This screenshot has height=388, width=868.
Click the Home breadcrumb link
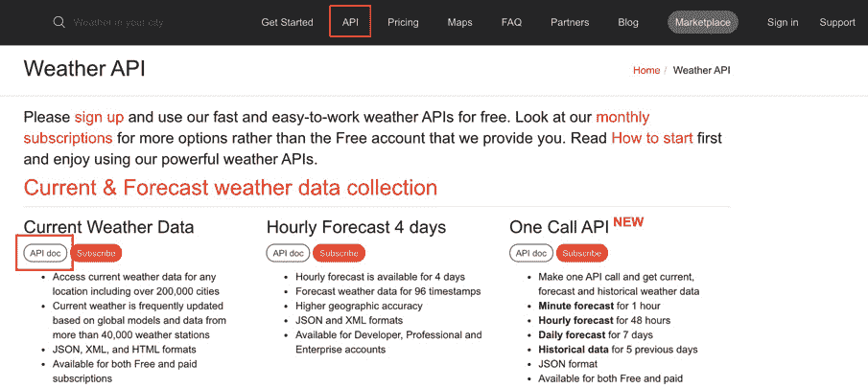(646, 70)
